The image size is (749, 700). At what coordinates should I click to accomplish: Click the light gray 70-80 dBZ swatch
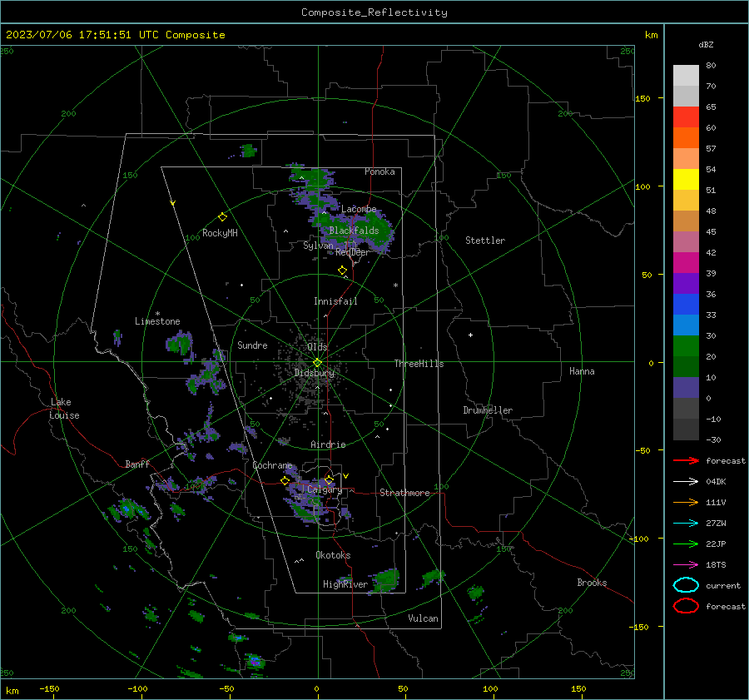tap(686, 76)
